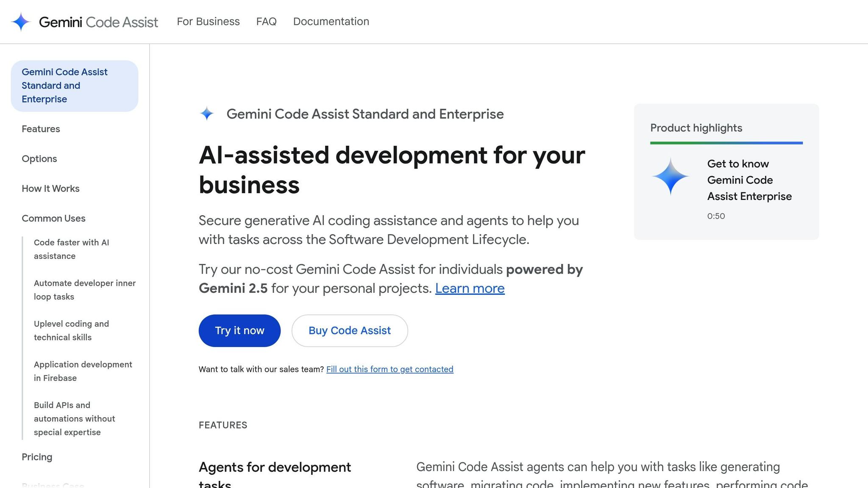
Task: Click the Buy Code Assist button
Action: 350,330
